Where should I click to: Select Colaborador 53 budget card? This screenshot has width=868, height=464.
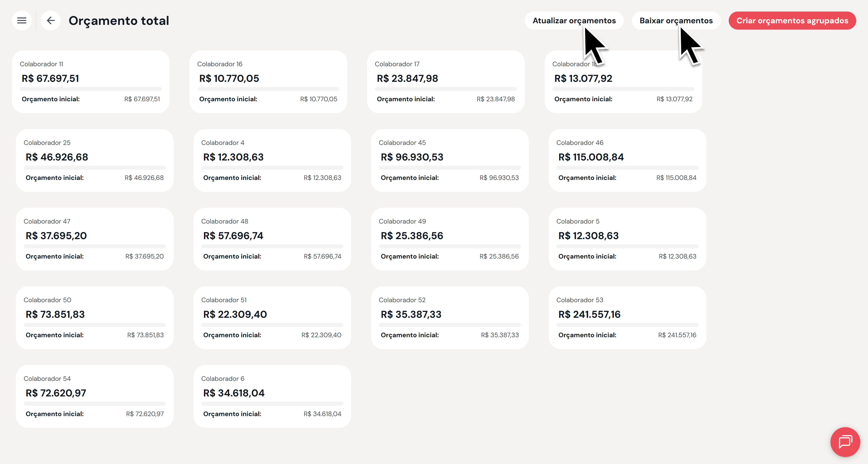pyautogui.click(x=627, y=318)
